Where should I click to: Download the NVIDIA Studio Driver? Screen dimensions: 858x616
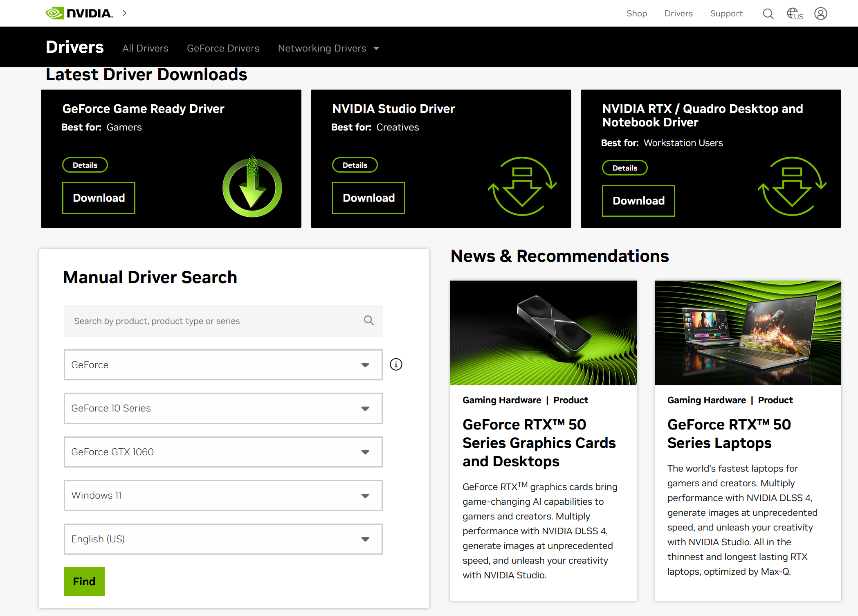pyautogui.click(x=368, y=198)
